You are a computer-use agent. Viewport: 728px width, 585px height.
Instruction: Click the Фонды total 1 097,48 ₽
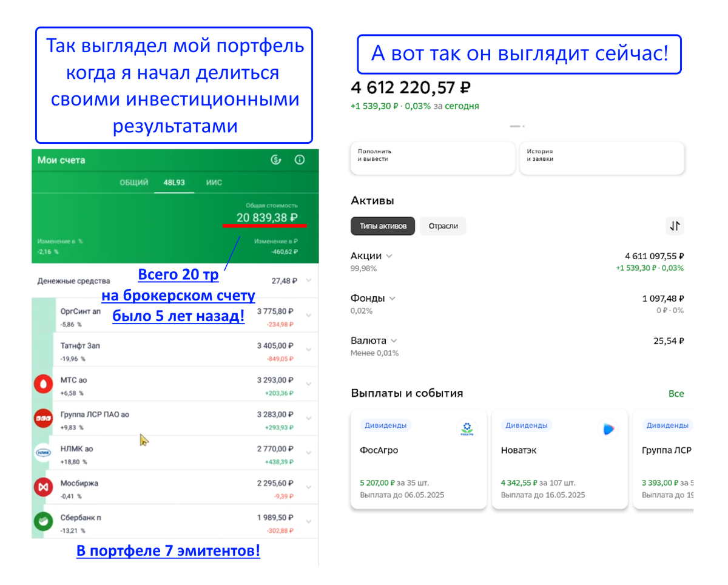[663, 299]
